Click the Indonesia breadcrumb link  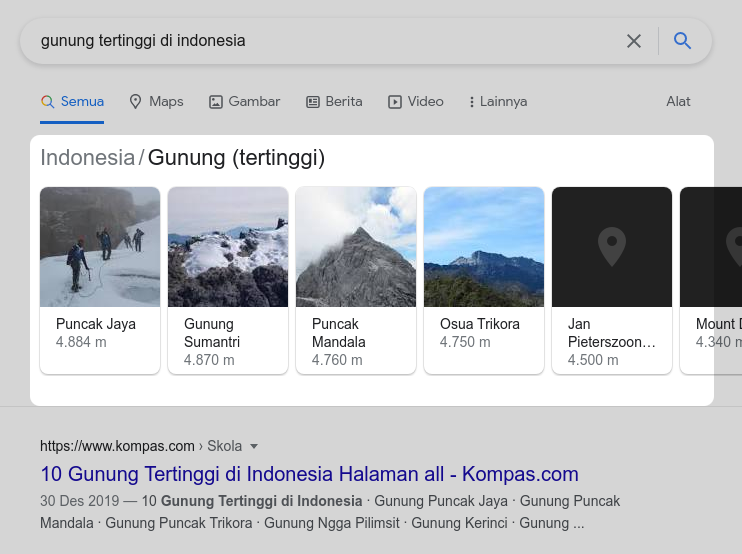(87, 158)
